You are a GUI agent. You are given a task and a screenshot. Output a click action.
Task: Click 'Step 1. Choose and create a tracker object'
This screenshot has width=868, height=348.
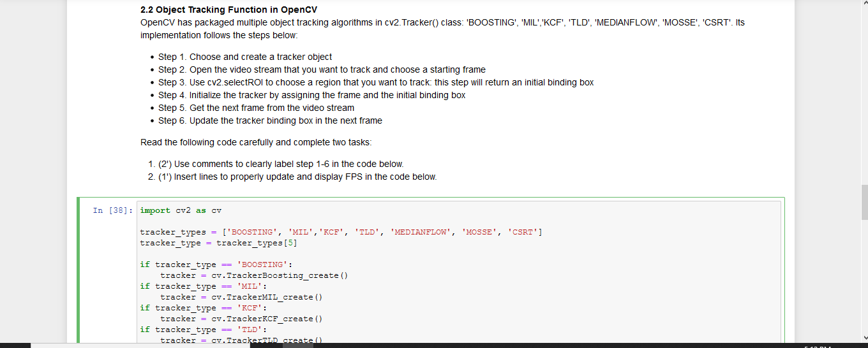(245, 57)
